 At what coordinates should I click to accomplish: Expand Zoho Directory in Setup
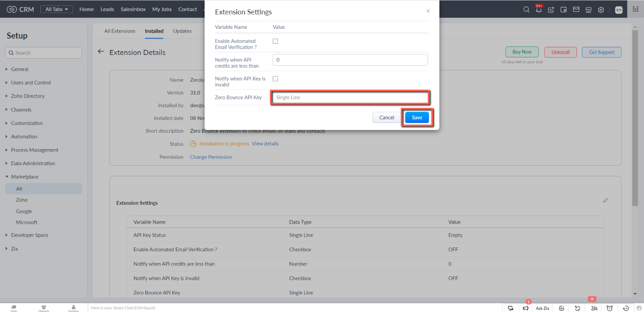[28, 96]
